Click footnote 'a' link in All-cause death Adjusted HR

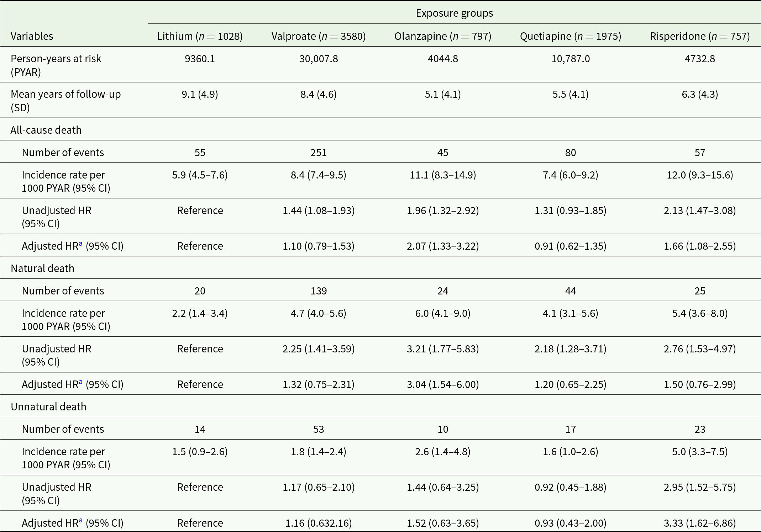[81, 244]
